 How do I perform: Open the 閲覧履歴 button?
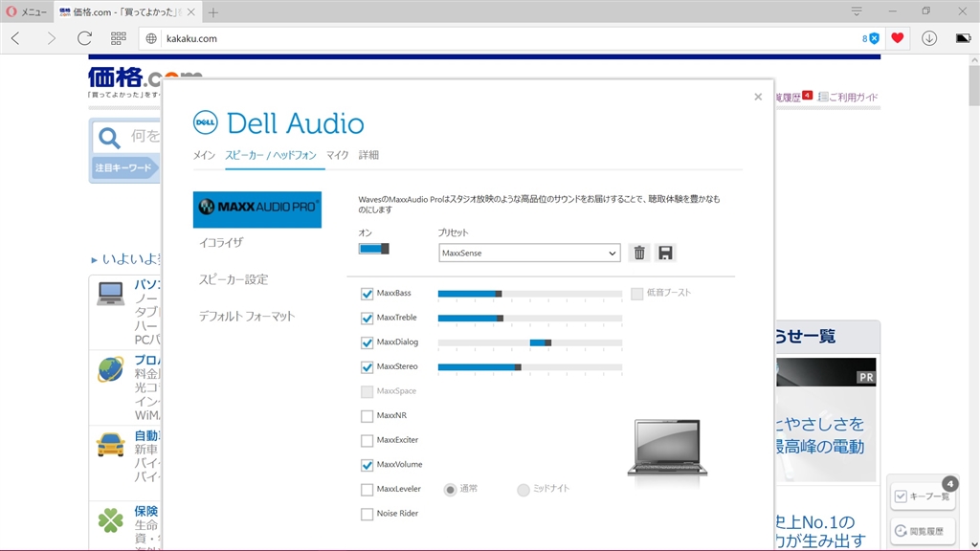(x=924, y=531)
